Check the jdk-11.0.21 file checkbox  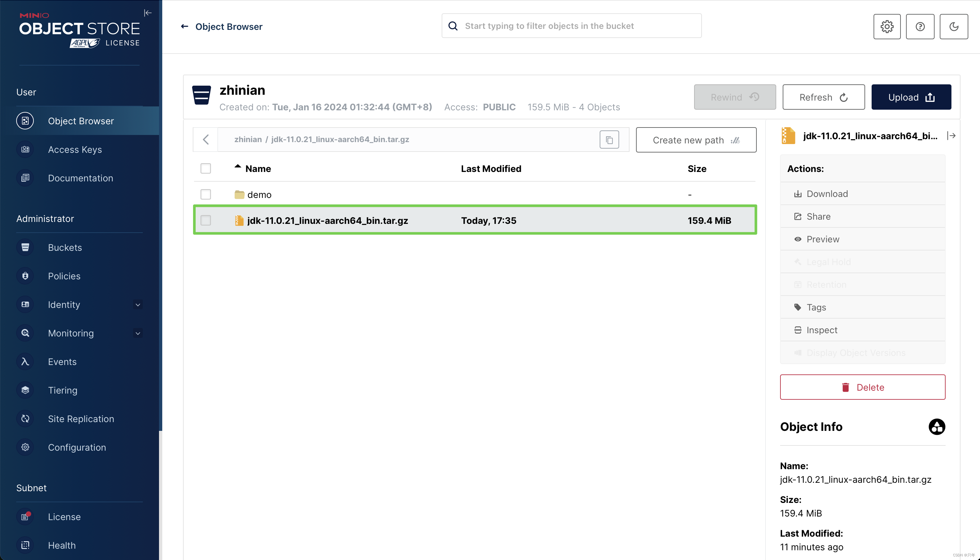click(206, 220)
